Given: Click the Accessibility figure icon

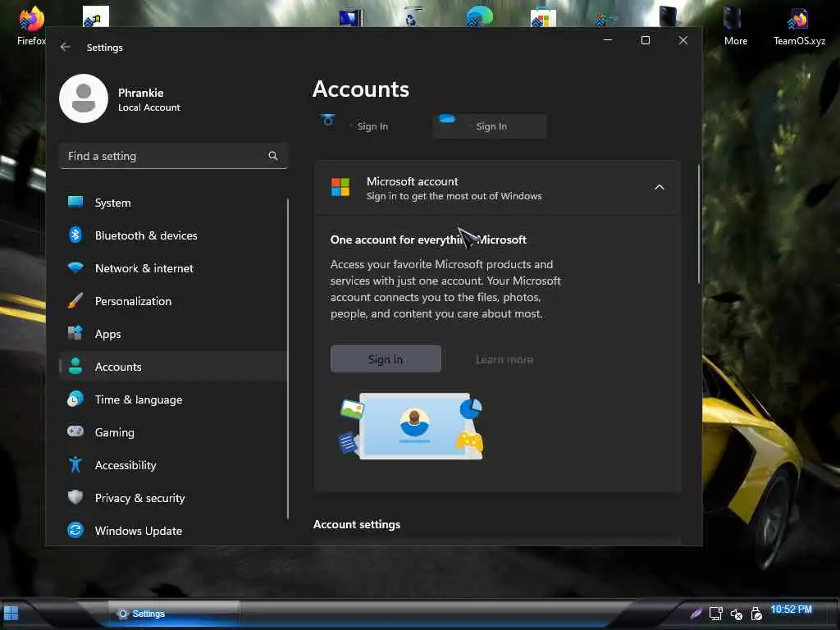Looking at the screenshot, I should tap(75, 464).
